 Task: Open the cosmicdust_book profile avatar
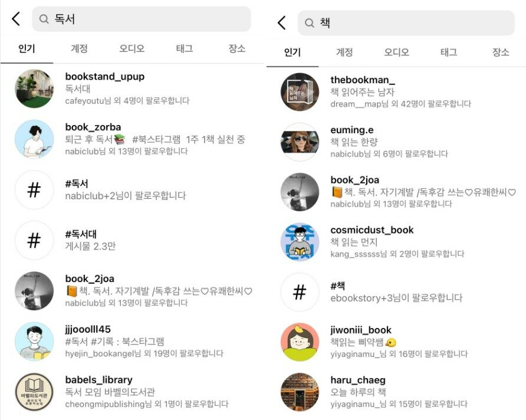(300, 242)
